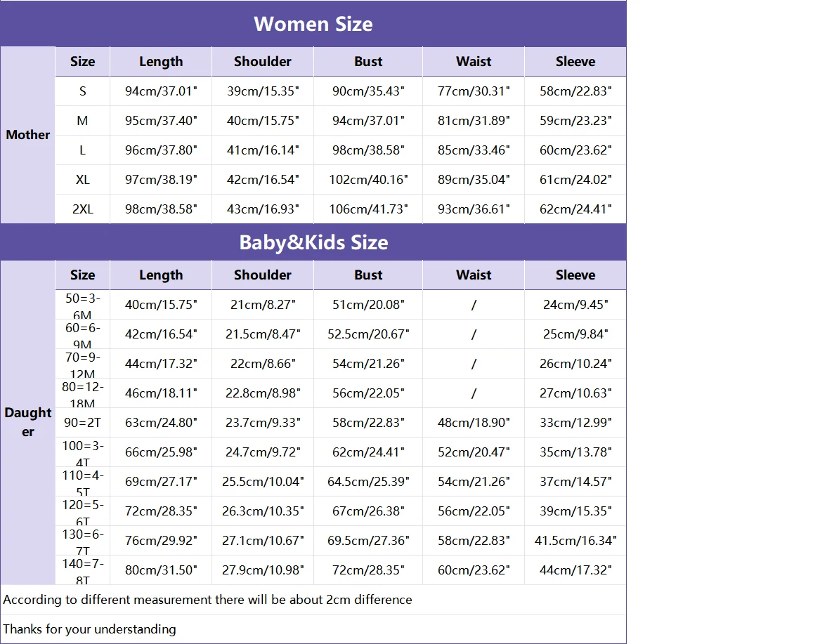Click the Women table "Sleeve" column header
This screenshot has height=644, width=820.
(x=575, y=62)
